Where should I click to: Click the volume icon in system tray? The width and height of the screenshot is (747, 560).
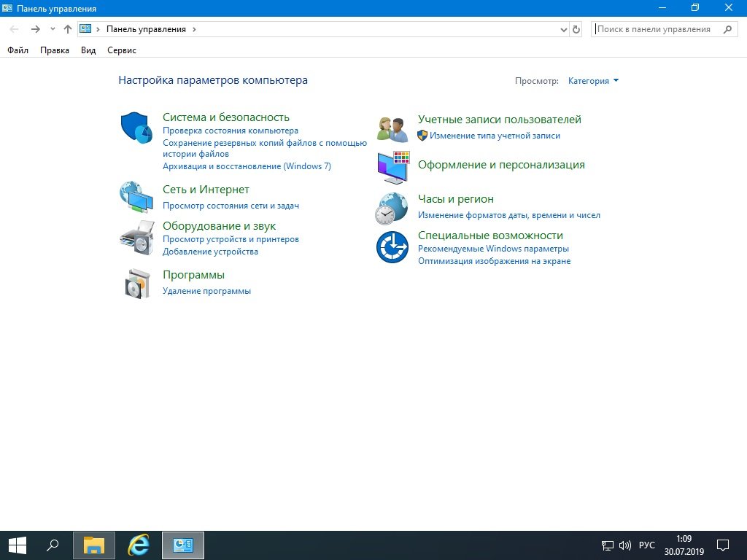(x=624, y=545)
